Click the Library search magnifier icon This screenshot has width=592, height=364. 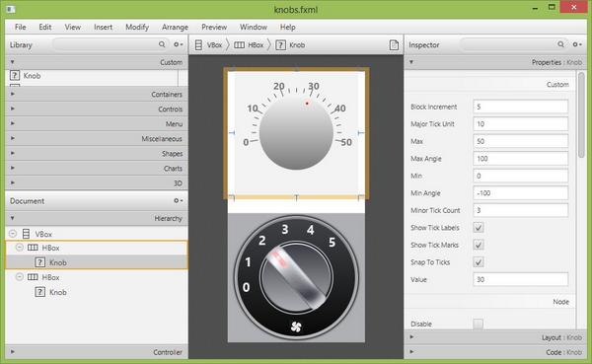coord(162,44)
